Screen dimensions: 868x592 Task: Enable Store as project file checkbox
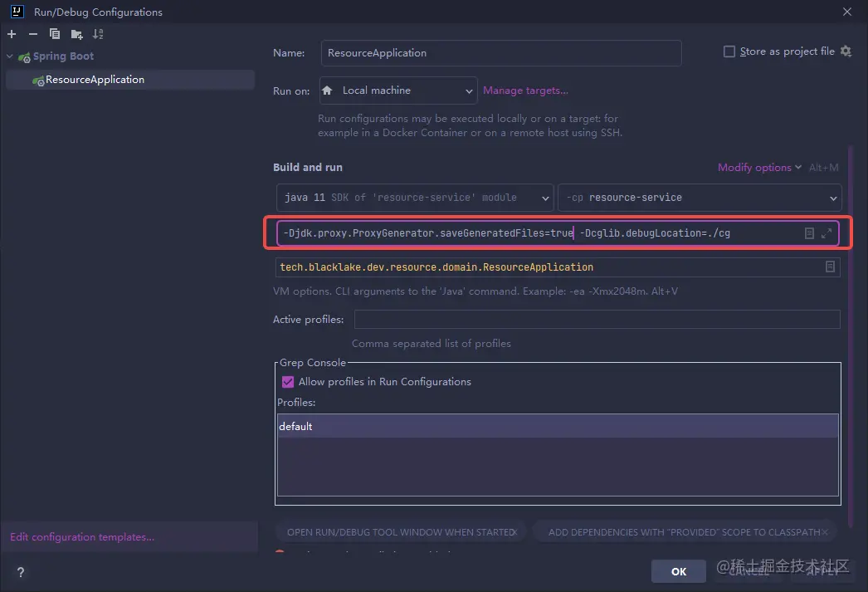pos(729,51)
